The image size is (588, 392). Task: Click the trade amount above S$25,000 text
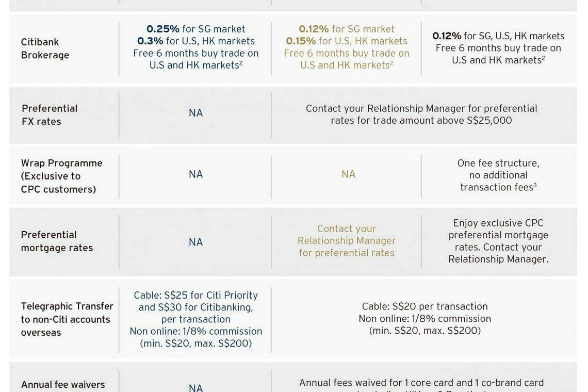point(421,121)
